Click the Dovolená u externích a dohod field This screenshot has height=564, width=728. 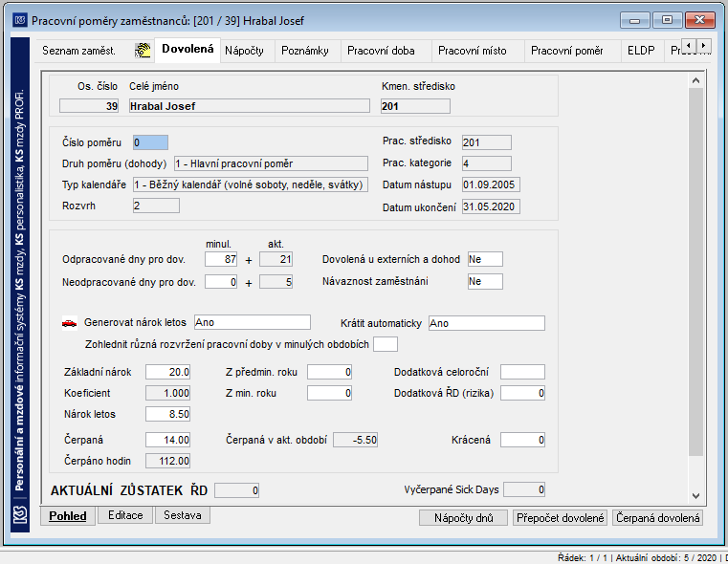pyautogui.click(x=485, y=259)
